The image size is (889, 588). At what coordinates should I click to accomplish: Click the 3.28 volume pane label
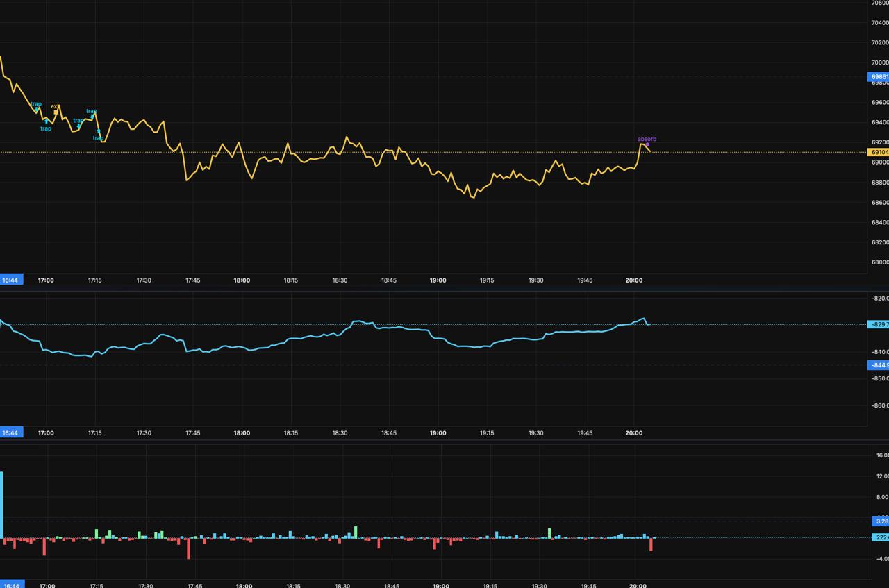(881, 521)
